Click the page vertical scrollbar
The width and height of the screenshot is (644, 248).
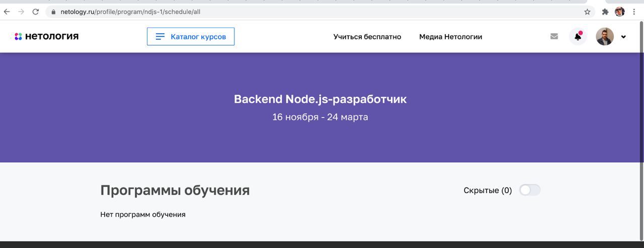[641, 131]
